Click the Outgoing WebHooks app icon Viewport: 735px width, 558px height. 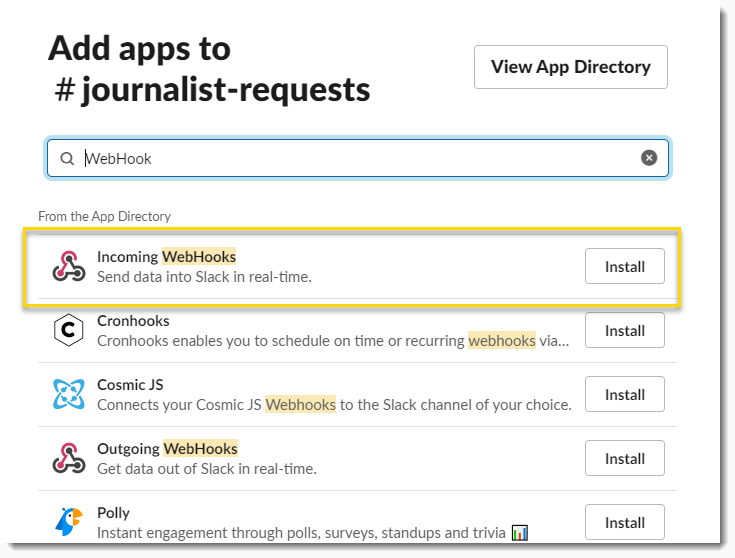[x=69, y=458]
